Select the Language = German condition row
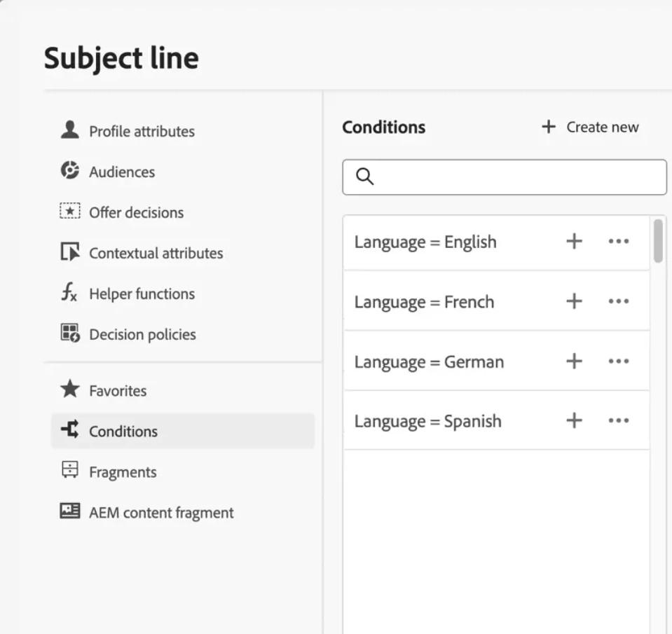The width and height of the screenshot is (672, 634). click(429, 361)
